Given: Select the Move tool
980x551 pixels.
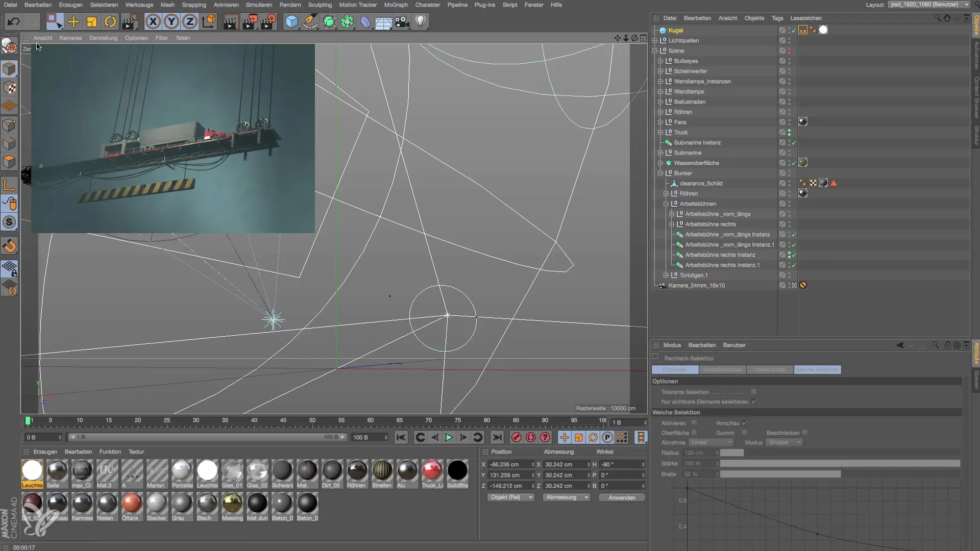Looking at the screenshot, I should pos(73,21).
